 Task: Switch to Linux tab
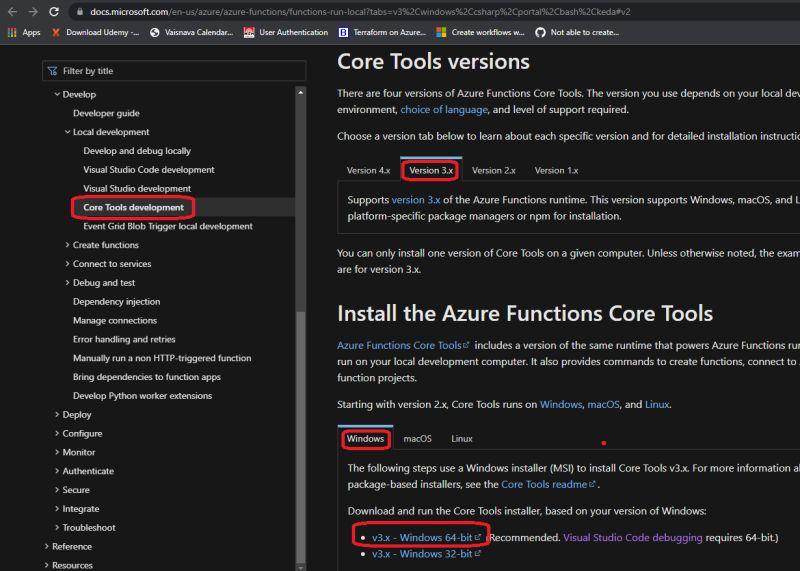coord(462,438)
